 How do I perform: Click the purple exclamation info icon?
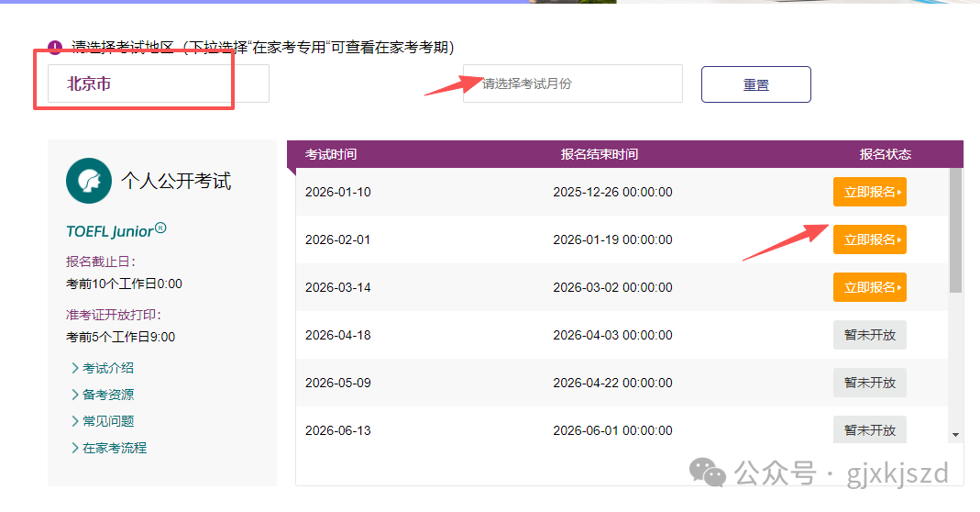point(55,48)
